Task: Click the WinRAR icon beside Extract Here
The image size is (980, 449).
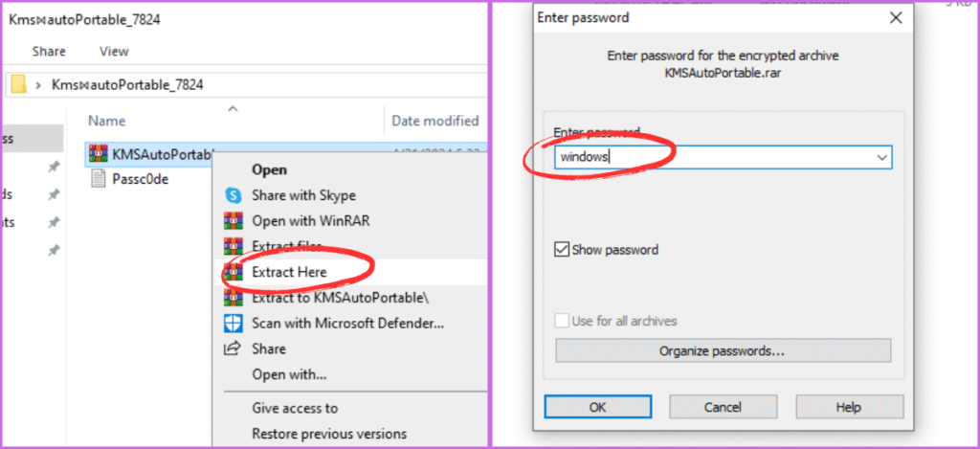Action: tap(233, 272)
